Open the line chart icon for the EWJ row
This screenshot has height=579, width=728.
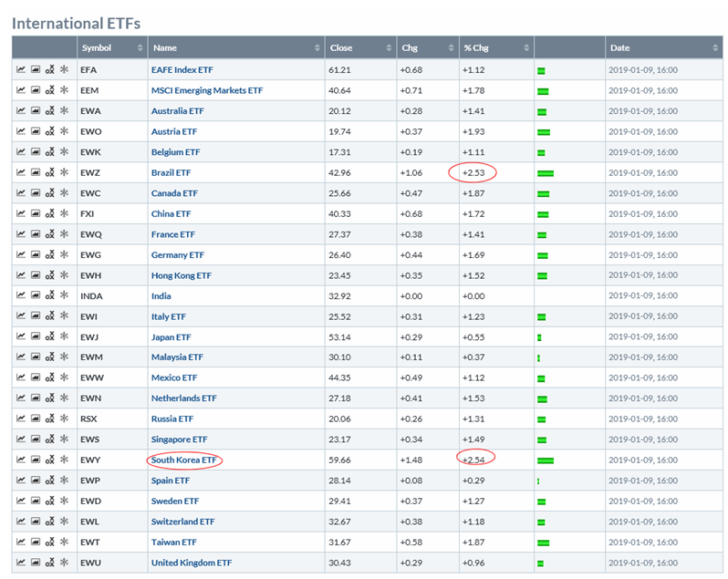20,336
